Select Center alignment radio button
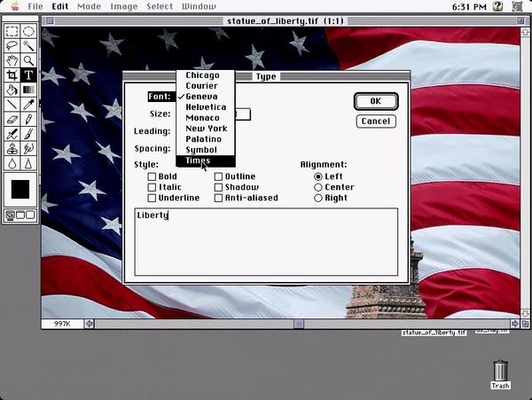The height and width of the screenshot is (400, 532). [x=318, y=187]
